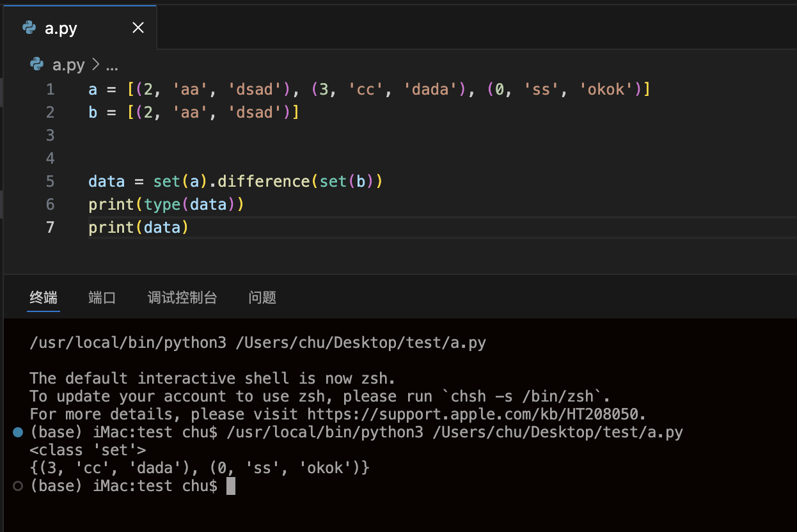
Task: Select the a.py editor tab title
Action: tap(61, 28)
